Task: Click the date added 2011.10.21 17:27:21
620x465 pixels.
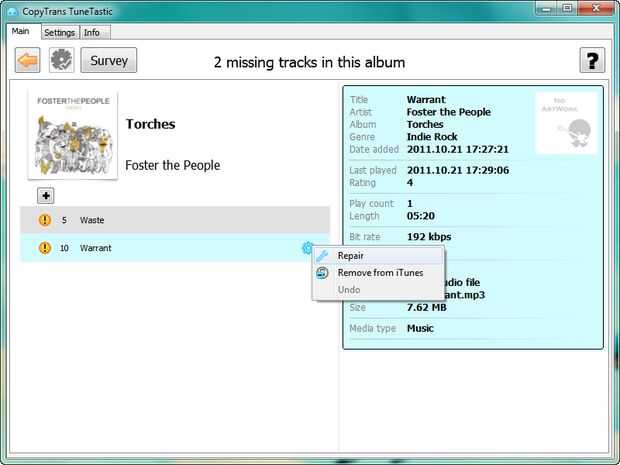Action: [458, 149]
